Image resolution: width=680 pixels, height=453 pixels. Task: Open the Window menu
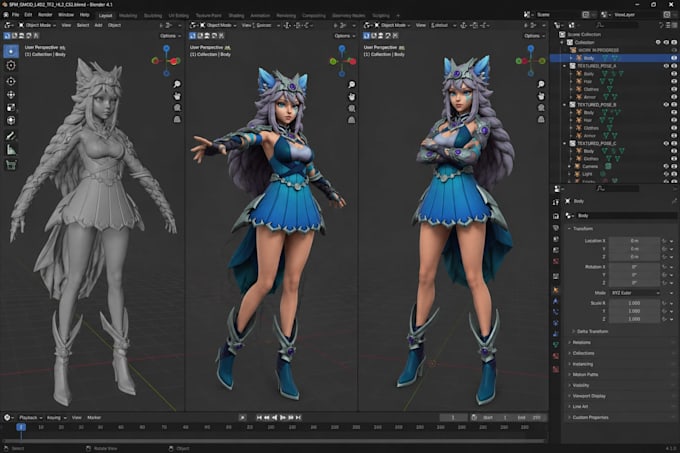tap(66, 15)
